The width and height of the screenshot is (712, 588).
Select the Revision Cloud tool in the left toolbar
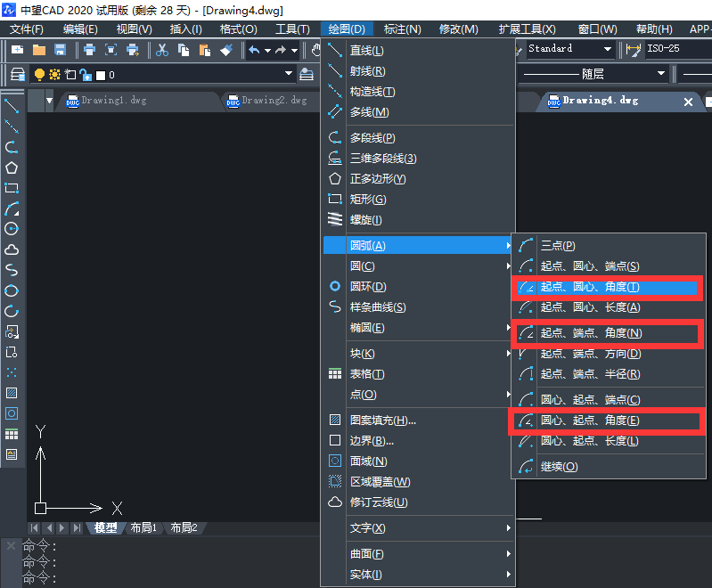point(12,249)
